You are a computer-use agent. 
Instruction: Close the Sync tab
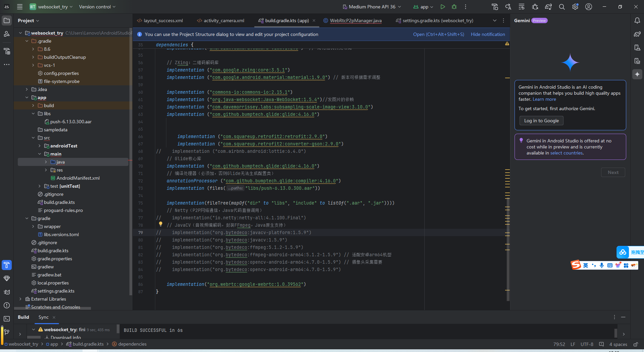click(x=54, y=317)
